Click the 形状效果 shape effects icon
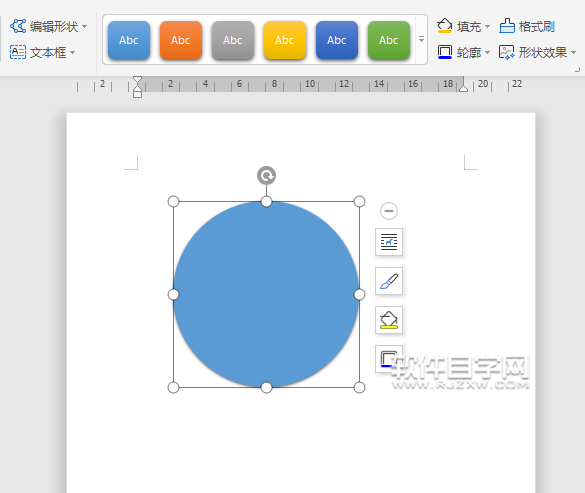 point(507,52)
